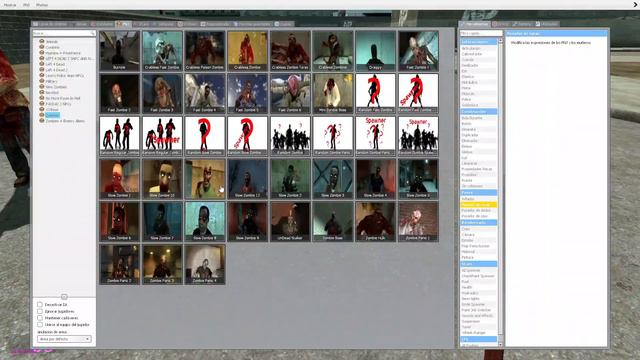Click the Crabless Zombie Torso icon
This screenshot has height=360, width=640.
pyautogui.click(x=290, y=51)
